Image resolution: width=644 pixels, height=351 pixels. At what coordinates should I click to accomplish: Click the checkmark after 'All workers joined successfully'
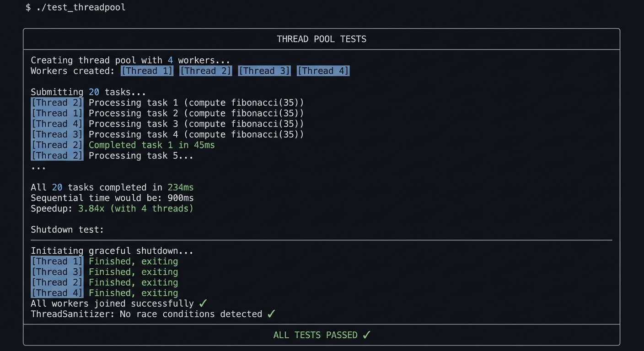click(x=203, y=303)
